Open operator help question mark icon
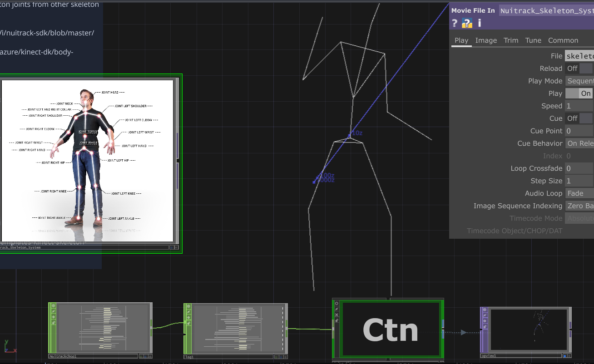 click(455, 24)
